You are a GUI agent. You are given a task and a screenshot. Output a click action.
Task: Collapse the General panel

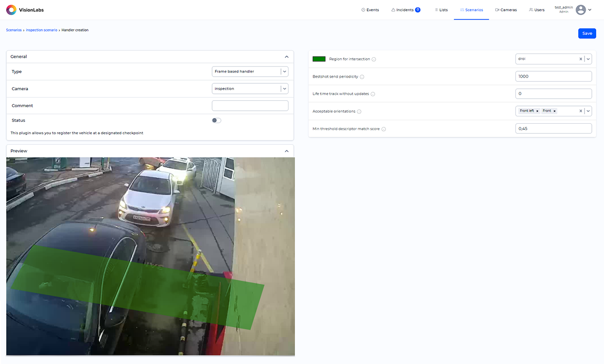tap(287, 57)
